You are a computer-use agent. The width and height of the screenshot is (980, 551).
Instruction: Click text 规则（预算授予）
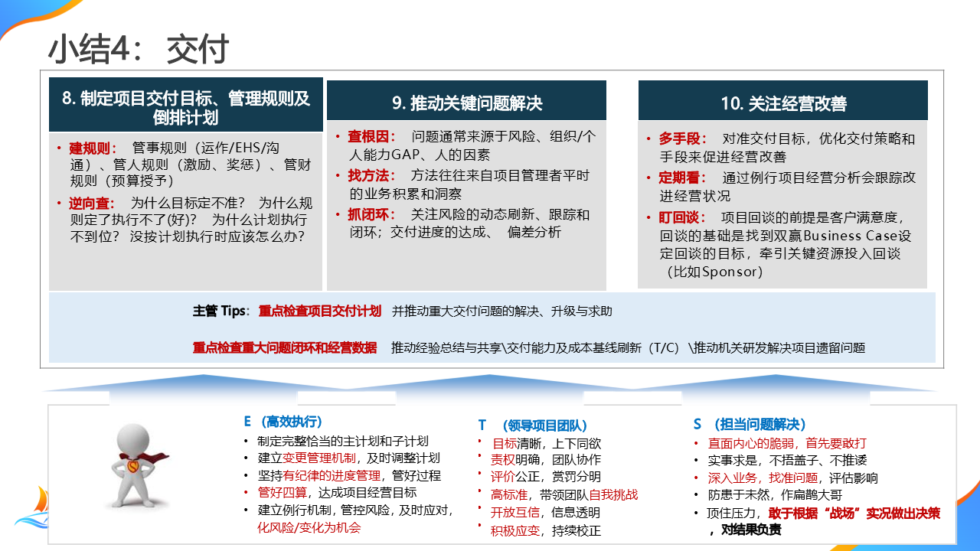pyautogui.click(x=122, y=181)
